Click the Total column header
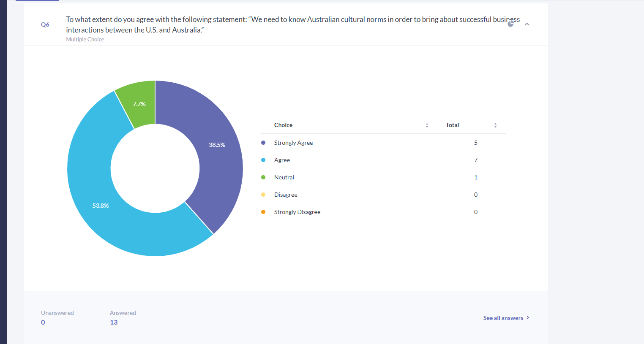This screenshot has width=644, height=344. 452,125
